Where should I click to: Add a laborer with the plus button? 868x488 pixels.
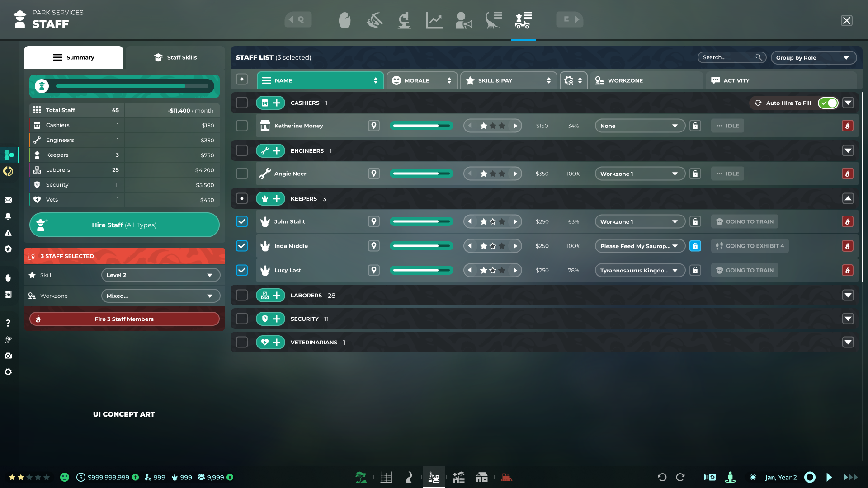pos(277,296)
